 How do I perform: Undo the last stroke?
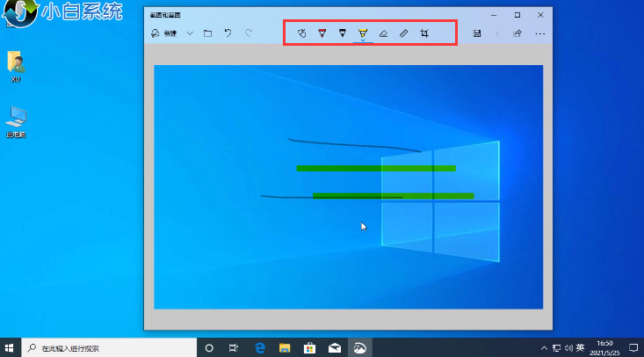coord(228,33)
